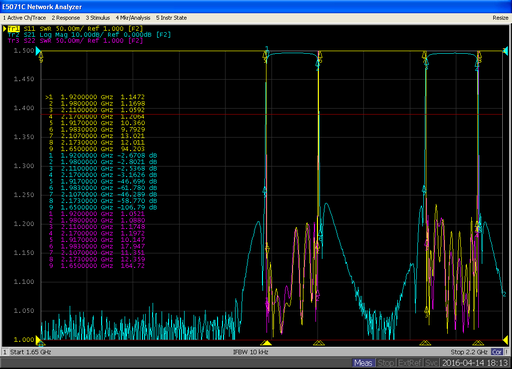Open the 2 Response menu
The image size is (512, 369).
pos(66,18)
